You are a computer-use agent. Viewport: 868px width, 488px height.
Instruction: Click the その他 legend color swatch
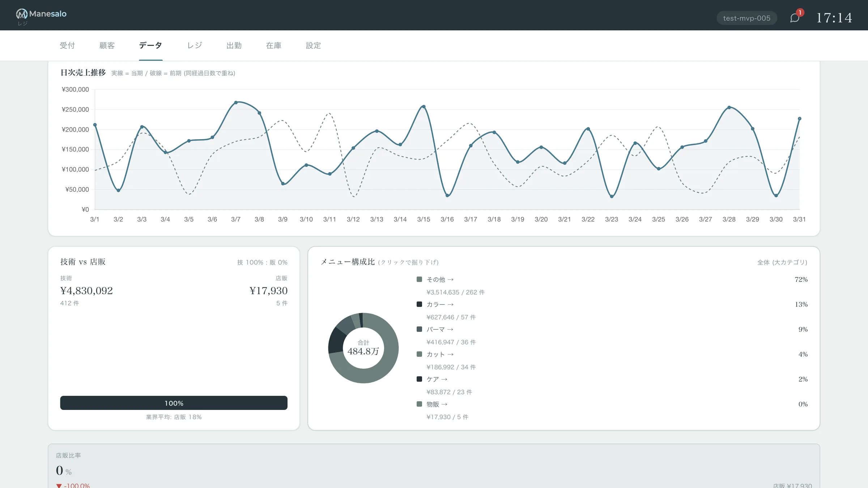point(419,279)
